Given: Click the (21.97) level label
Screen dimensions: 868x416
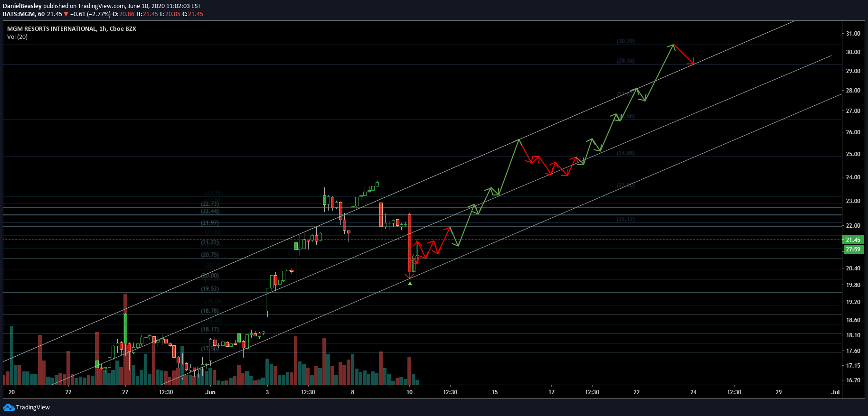Looking at the screenshot, I should click(x=210, y=223).
